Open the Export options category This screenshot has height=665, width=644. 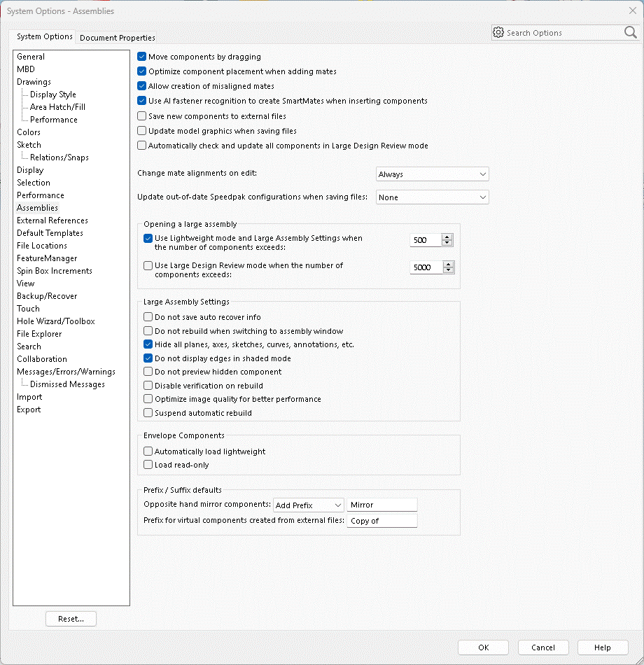pyautogui.click(x=29, y=409)
